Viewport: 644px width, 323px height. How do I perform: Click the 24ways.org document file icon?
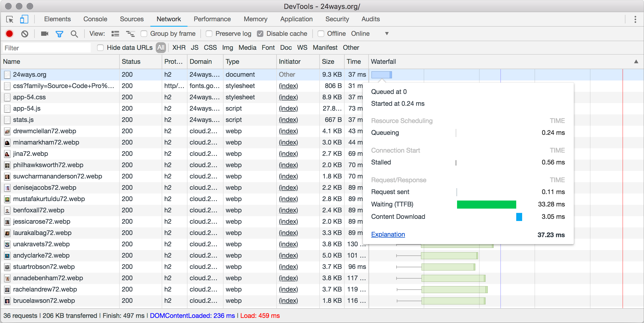[7, 75]
